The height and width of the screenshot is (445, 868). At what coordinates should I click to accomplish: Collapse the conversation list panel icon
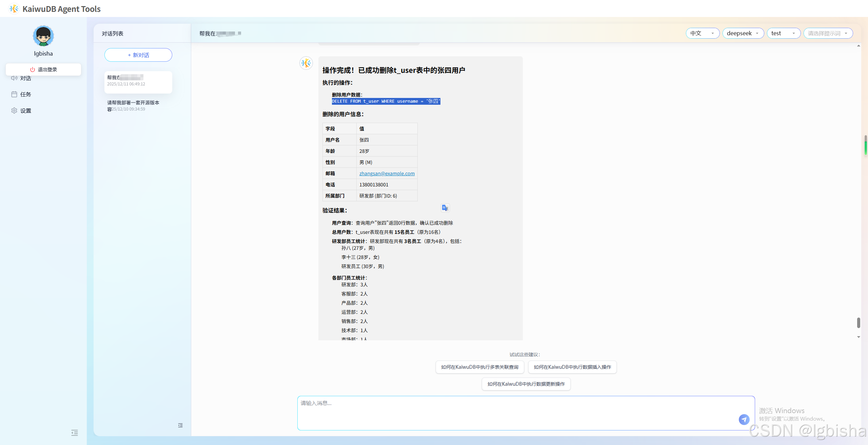(x=180, y=425)
